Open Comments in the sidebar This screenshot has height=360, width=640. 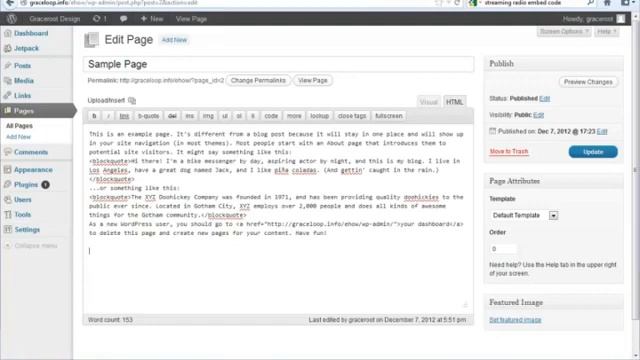(x=31, y=152)
